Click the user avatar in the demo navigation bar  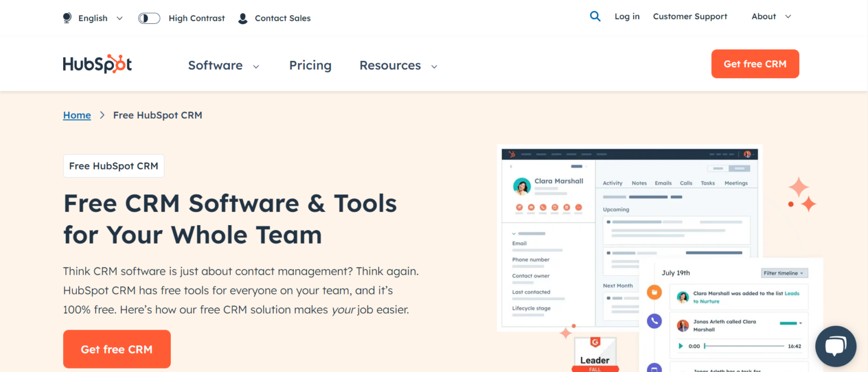pyautogui.click(x=746, y=154)
